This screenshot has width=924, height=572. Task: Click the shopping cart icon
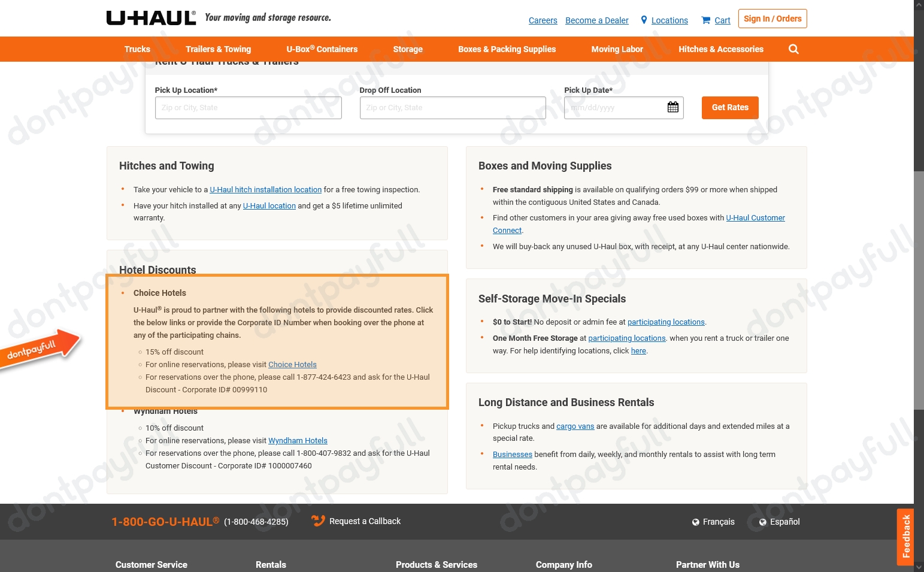click(x=706, y=20)
